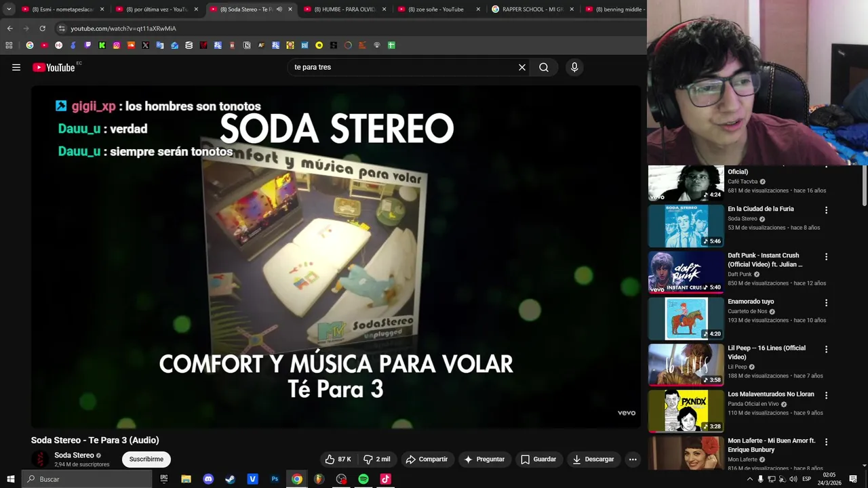This screenshot has width=868, height=488.
Task: Open 'Lil Peep -- 16 Lines' video title
Action: tap(767, 352)
